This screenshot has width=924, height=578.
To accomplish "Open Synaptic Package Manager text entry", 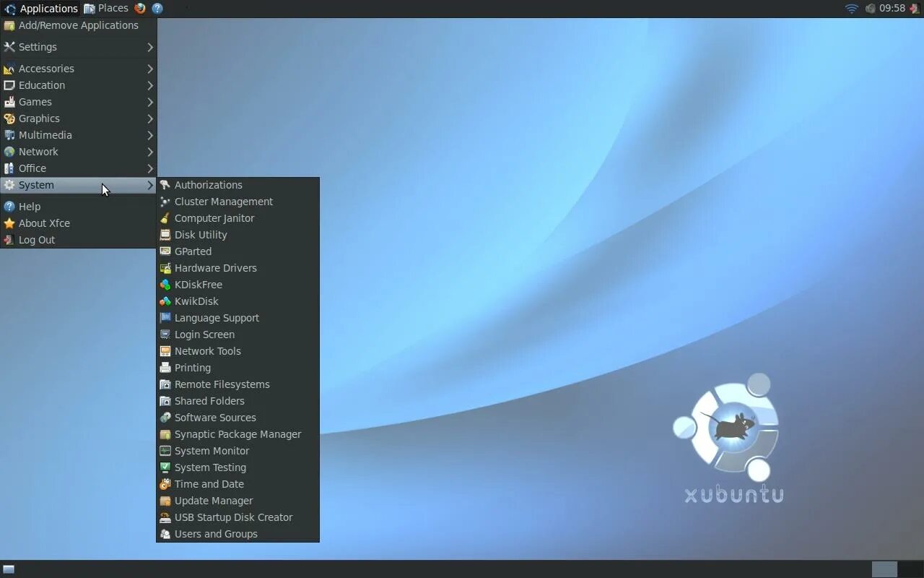I will pyautogui.click(x=237, y=434).
